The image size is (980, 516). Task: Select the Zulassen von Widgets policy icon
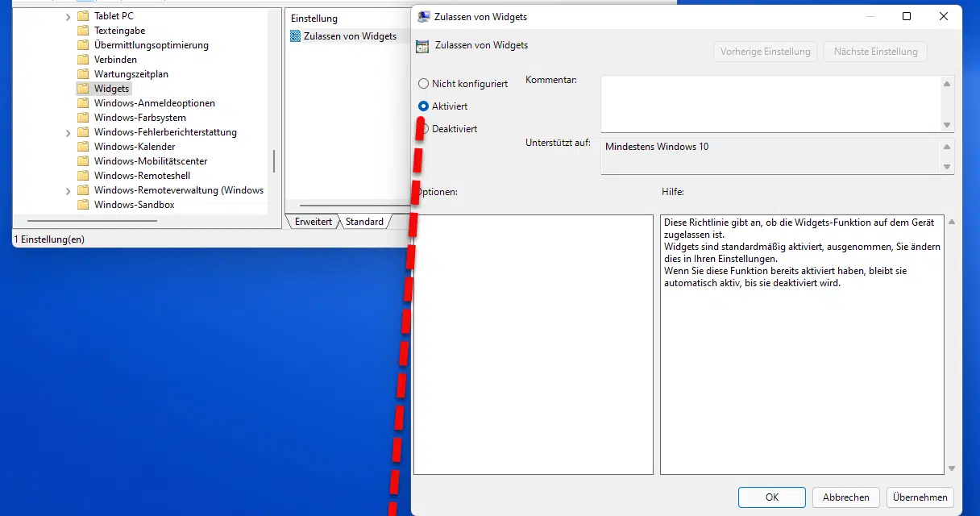click(x=294, y=36)
